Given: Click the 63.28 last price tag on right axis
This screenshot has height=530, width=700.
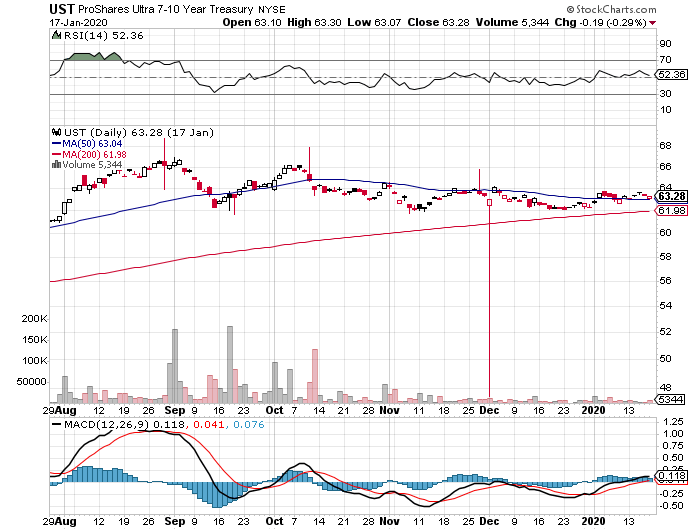Looking at the screenshot, I should [x=671, y=196].
